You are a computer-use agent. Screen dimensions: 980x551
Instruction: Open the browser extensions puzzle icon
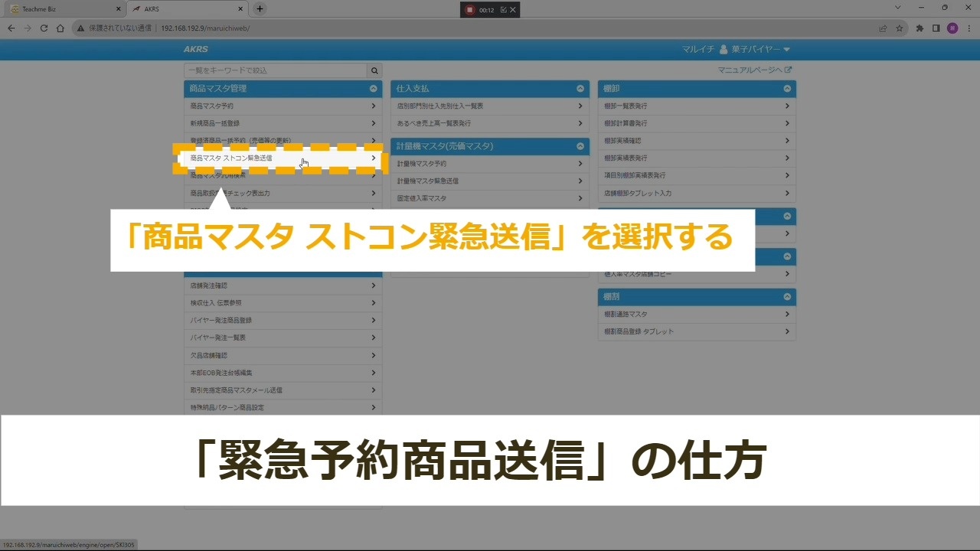click(920, 28)
